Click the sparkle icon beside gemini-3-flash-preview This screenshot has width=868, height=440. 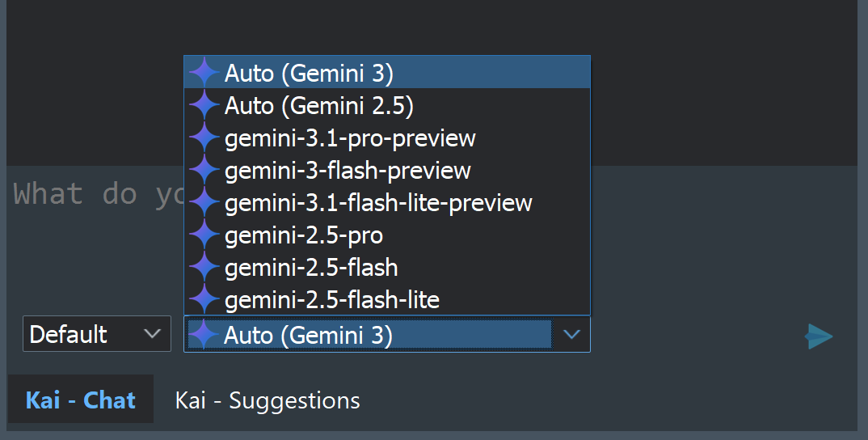[x=204, y=170]
